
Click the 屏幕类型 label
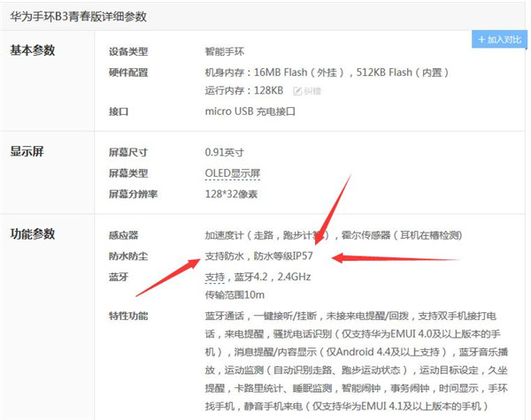click(x=128, y=173)
